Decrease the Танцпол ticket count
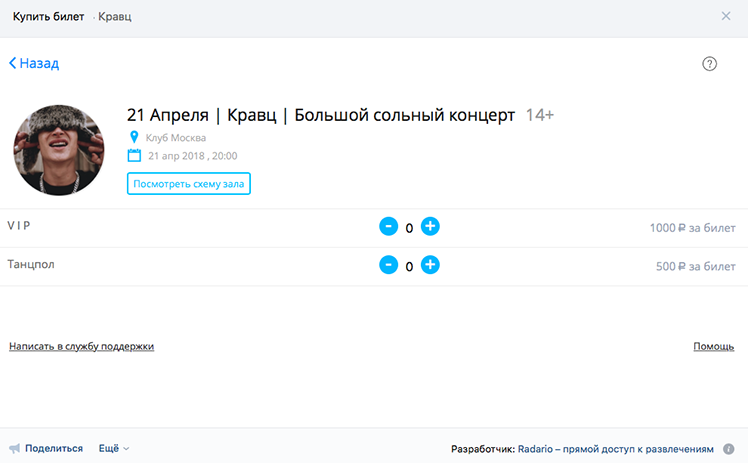The image size is (748, 463). (x=388, y=265)
